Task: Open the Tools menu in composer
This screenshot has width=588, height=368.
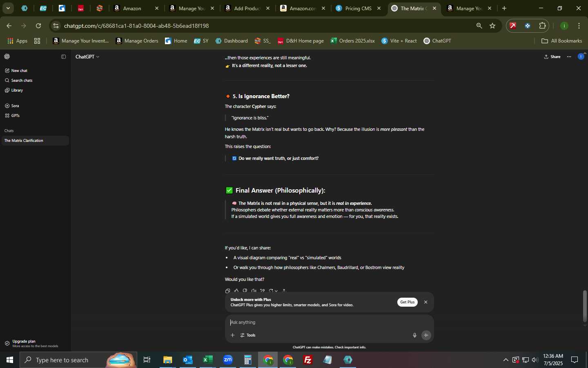Action: [x=248, y=335]
